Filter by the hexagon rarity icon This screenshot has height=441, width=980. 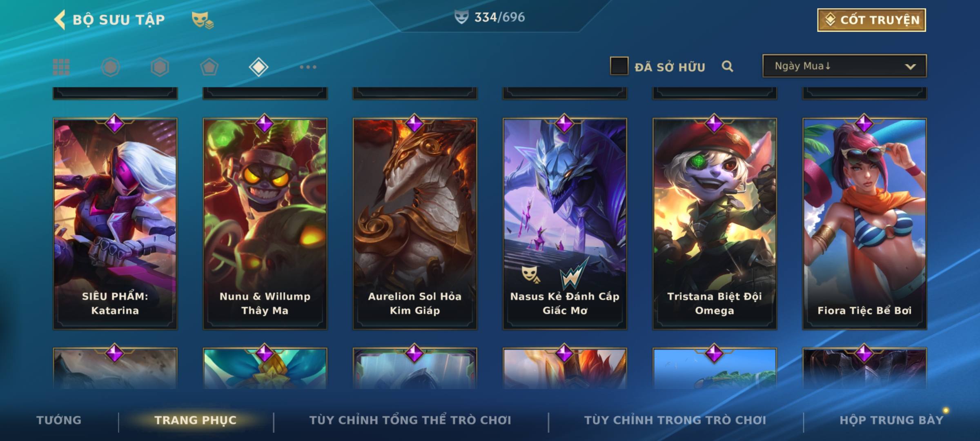pyautogui.click(x=160, y=67)
